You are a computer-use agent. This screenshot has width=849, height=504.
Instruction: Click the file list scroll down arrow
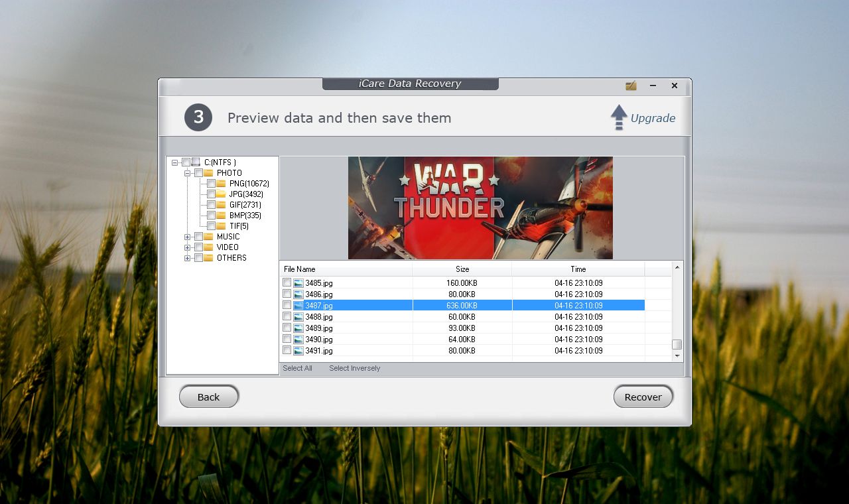coord(677,356)
